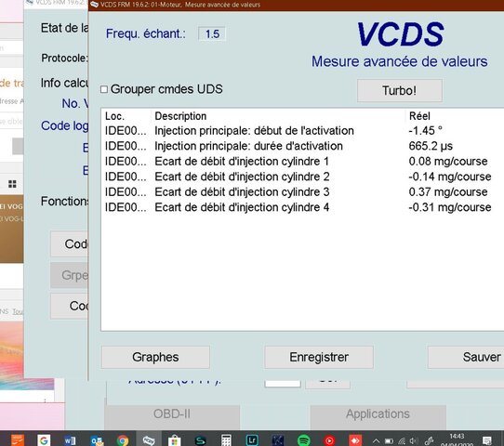Click the Grpe button in VCDS background window

69,275
